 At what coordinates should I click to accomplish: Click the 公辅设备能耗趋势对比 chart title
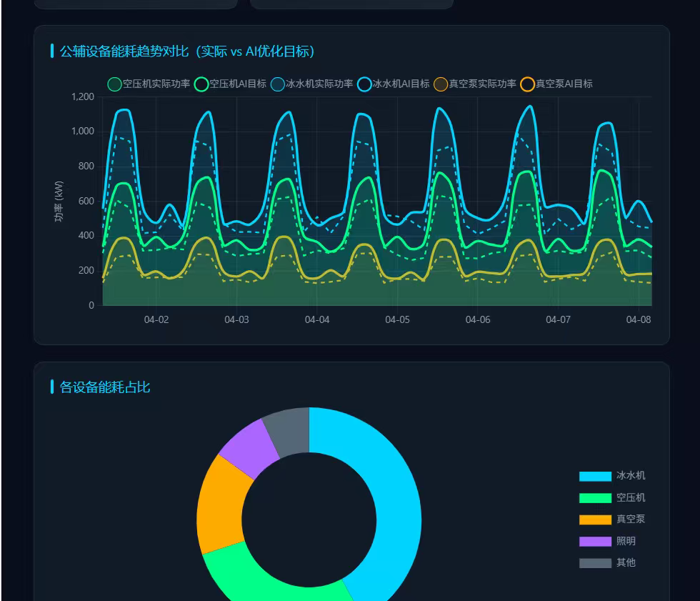click(x=187, y=51)
